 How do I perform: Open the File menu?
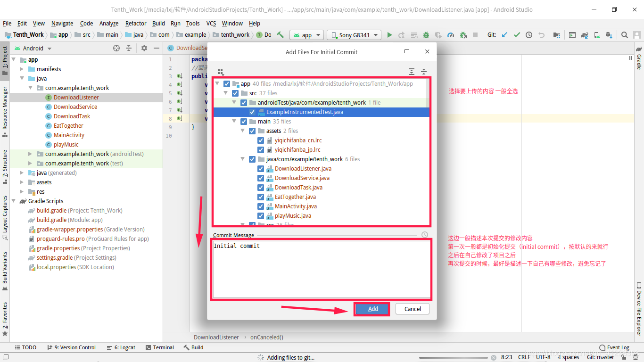click(7, 23)
